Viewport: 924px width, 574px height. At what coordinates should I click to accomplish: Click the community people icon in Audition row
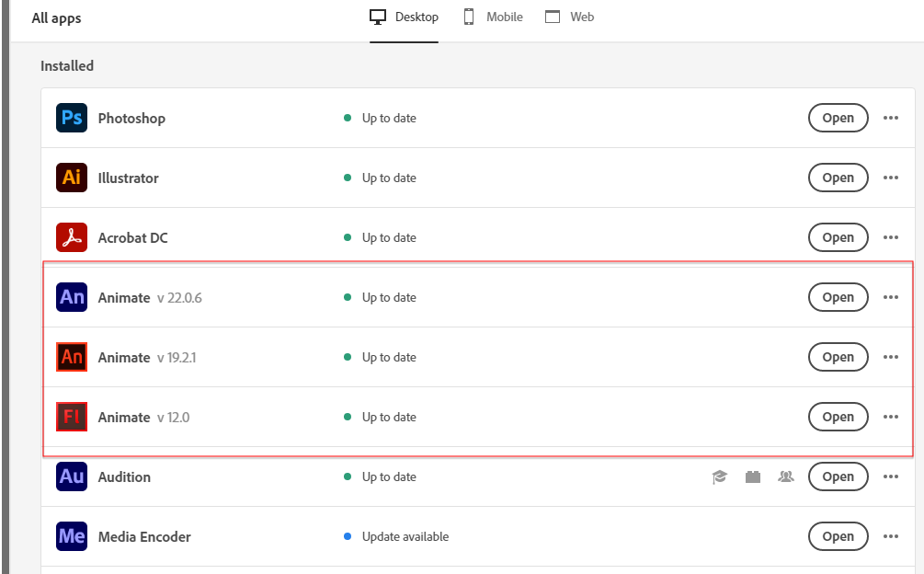[785, 476]
